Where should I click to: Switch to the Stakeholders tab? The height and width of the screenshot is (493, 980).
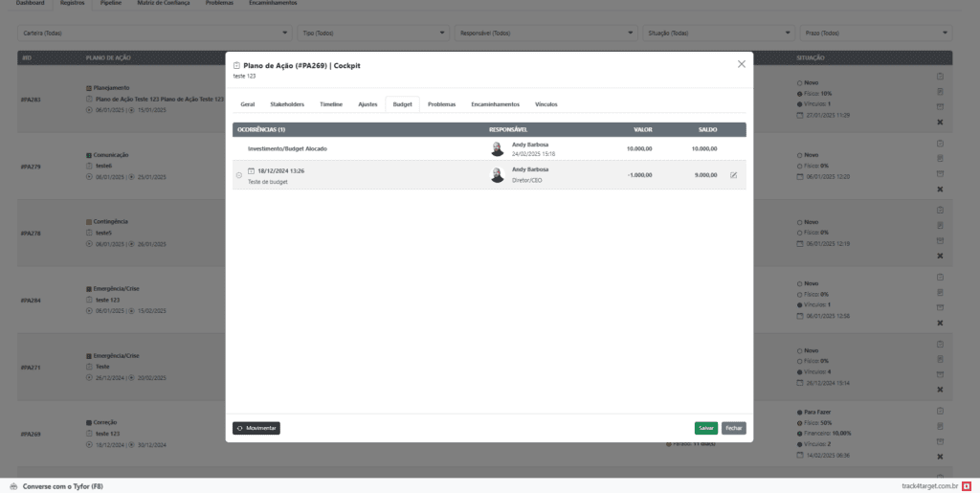pyautogui.click(x=287, y=103)
